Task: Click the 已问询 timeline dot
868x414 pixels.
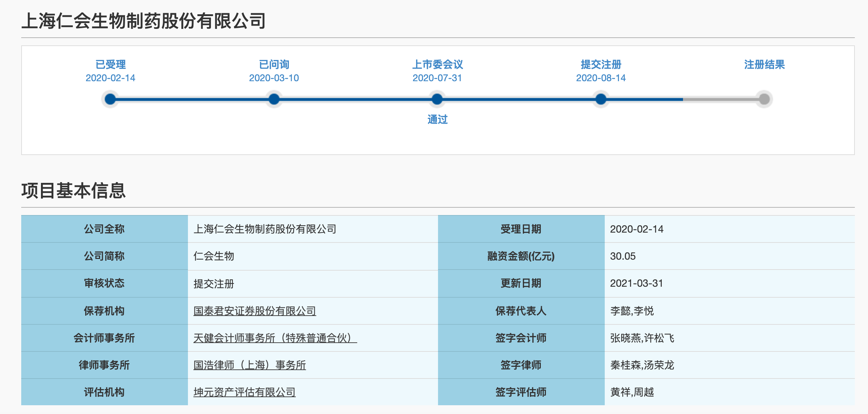Action: pyautogui.click(x=274, y=99)
